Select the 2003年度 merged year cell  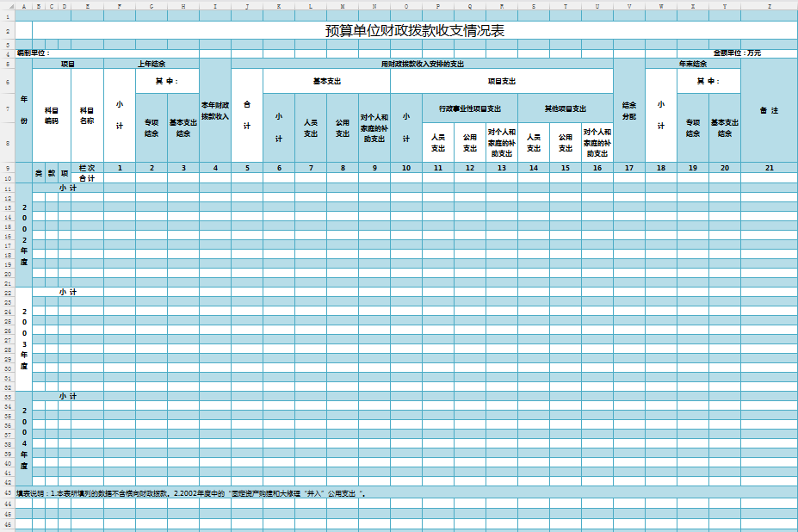tap(24, 338)
